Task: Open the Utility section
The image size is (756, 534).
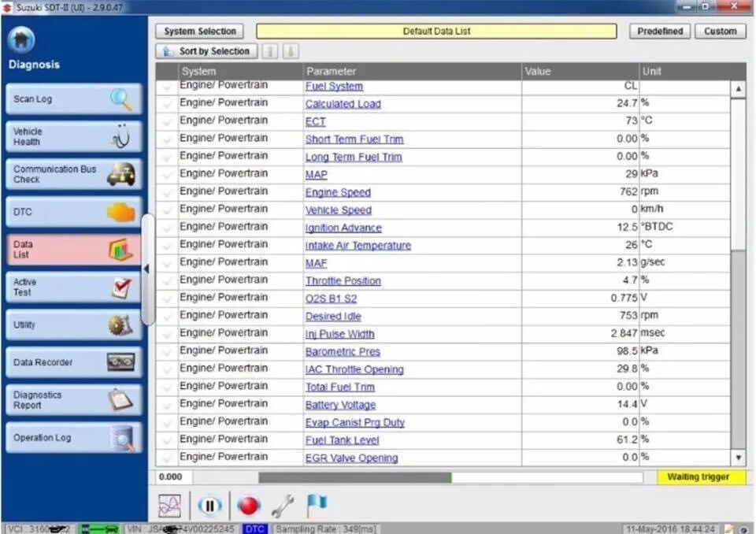Action: tap(74, 324)
